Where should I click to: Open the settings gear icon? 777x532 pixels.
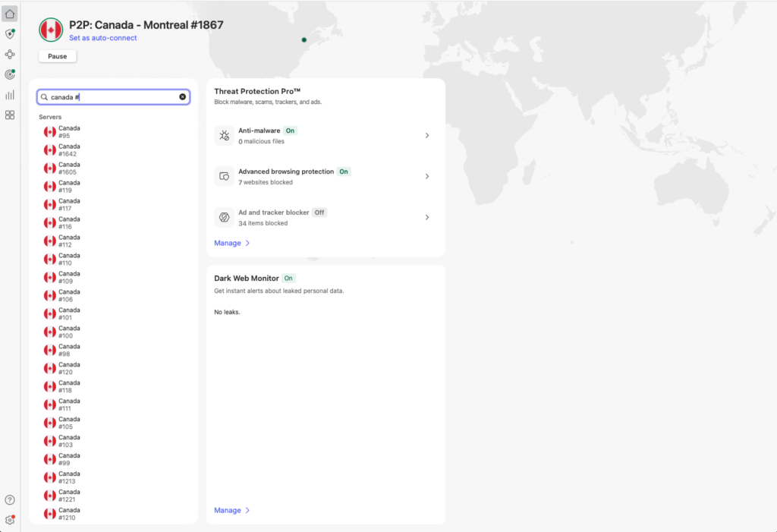tap(9, 520)
